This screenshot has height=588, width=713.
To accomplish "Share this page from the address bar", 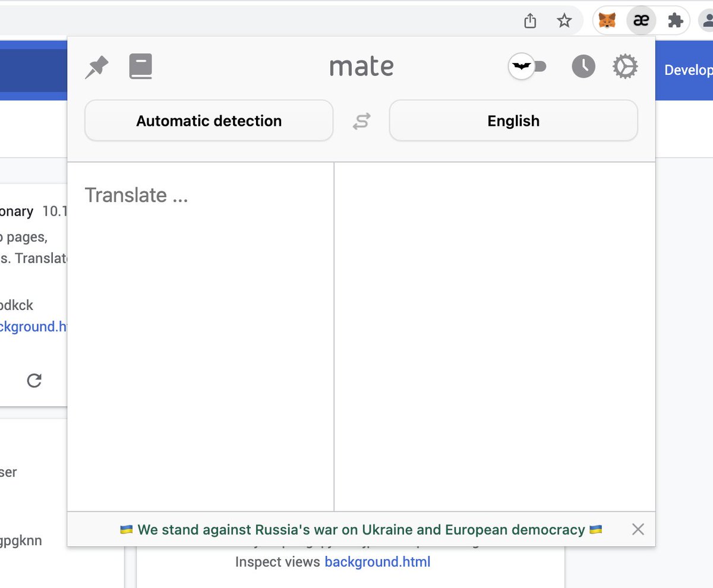I will coord(531,21).
